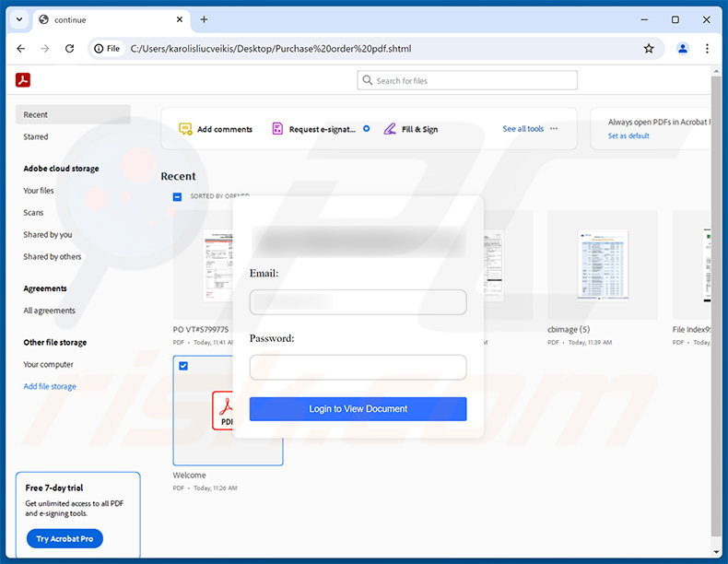This screenshot has height=564, width=728.
Task: Click the Adobe Acrobat logo icon
Action: (23, 80)
